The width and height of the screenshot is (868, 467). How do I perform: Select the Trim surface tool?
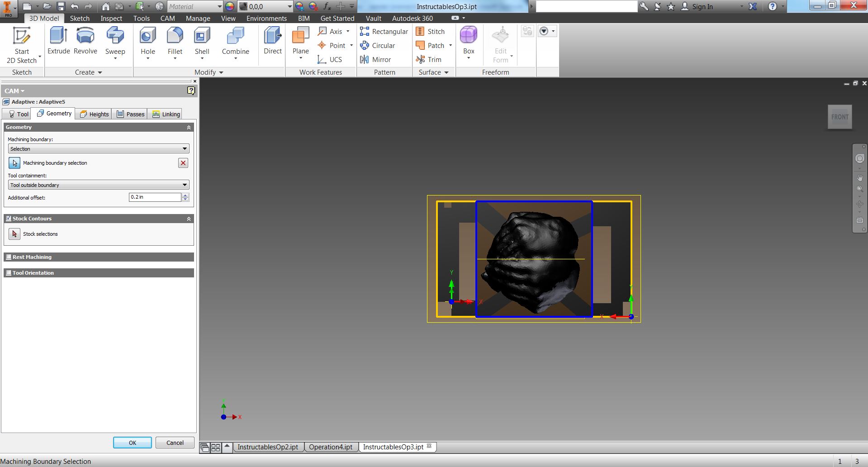pos(428,59)
